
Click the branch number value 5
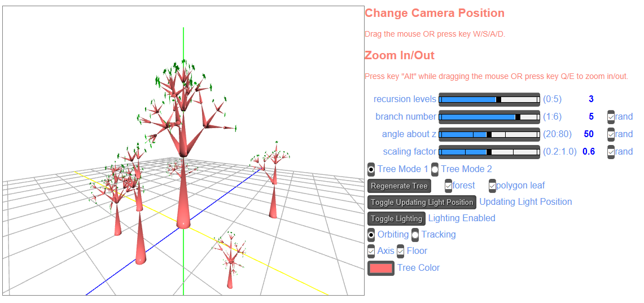[591, 117]
